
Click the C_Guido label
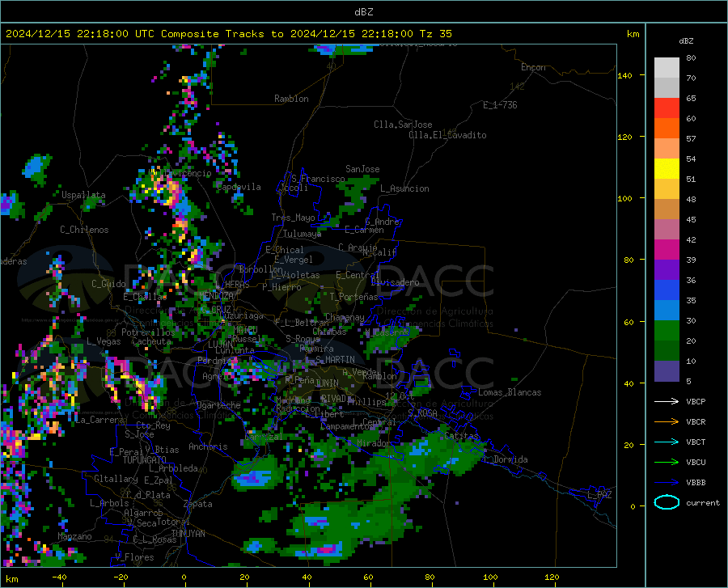click(108, 284)
